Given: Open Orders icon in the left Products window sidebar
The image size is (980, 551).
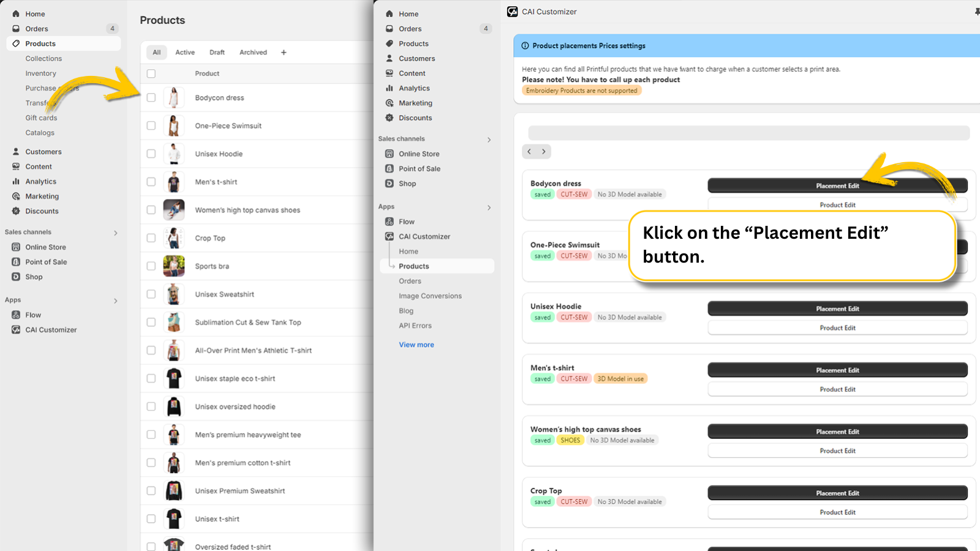Looking at the screenshot, I should (16, 29).
